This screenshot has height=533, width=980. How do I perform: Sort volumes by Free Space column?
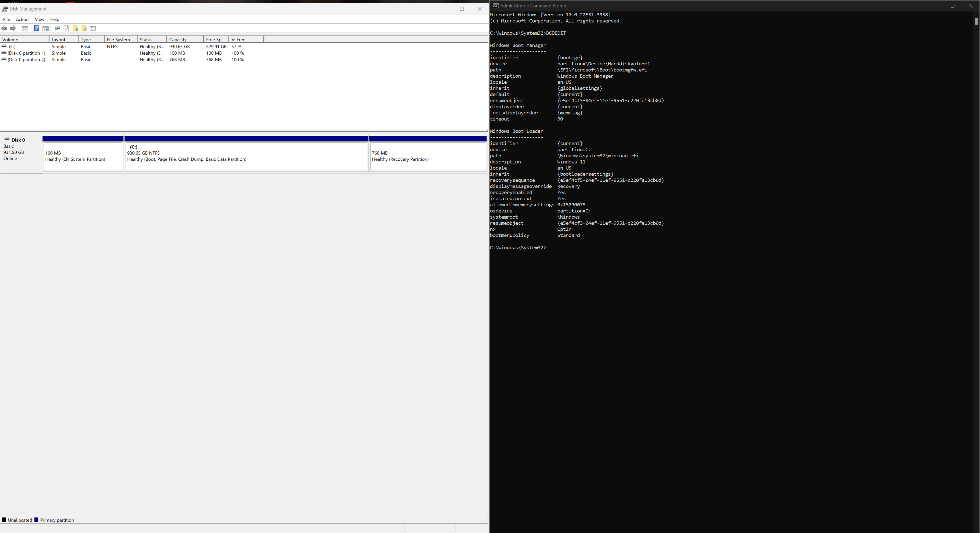click(x=215, y=40)
